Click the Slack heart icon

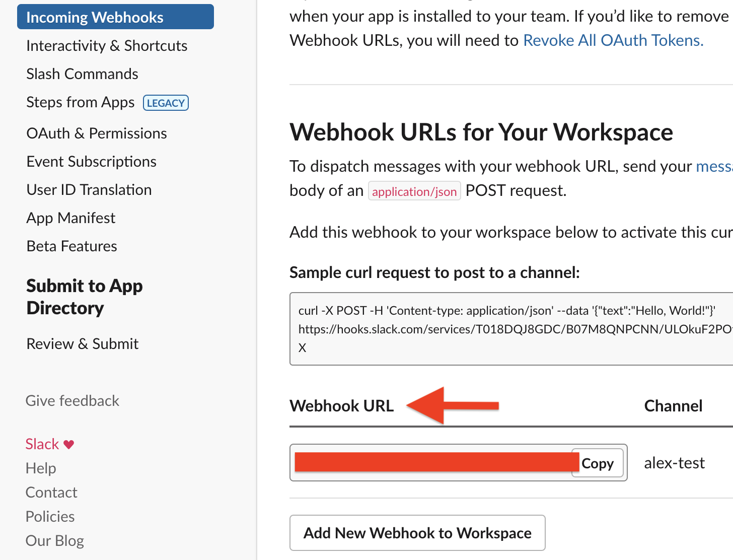(69, 444)
